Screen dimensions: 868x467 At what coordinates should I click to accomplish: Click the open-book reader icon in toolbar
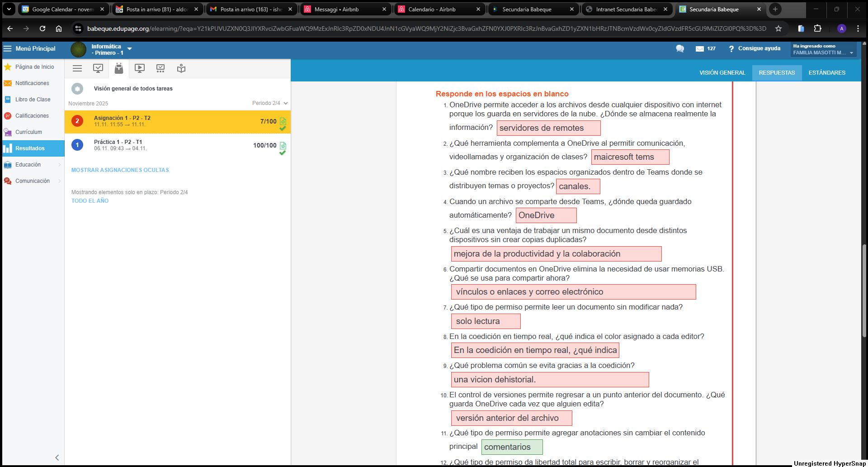click(181, 68)
